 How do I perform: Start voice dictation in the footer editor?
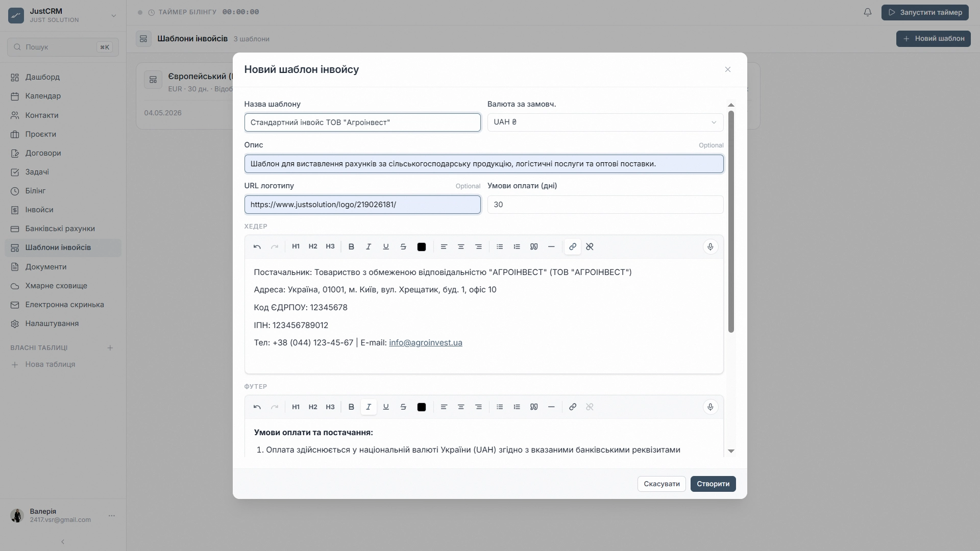pos(710,407)
